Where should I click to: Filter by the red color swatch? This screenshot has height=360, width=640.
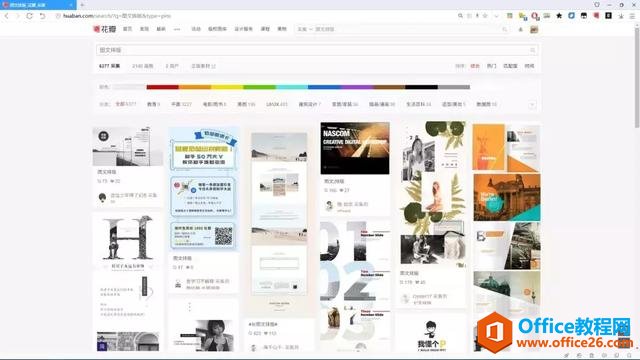(x=162, y=87)
